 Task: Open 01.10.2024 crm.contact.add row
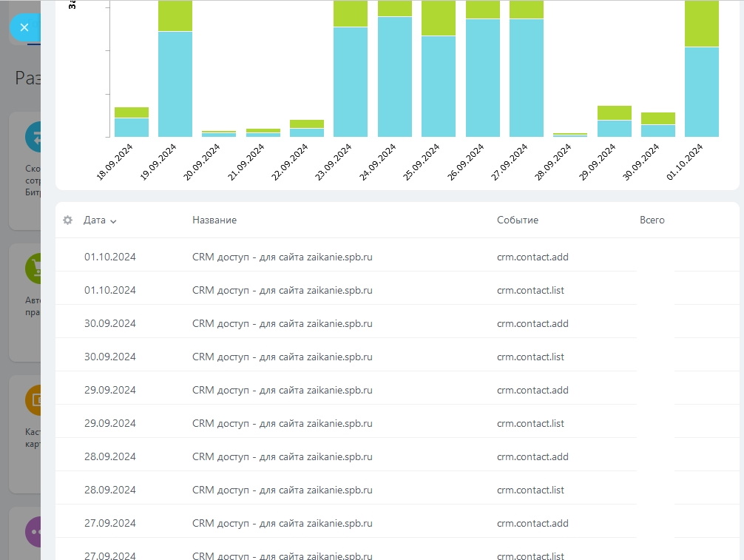coord(397,257)
